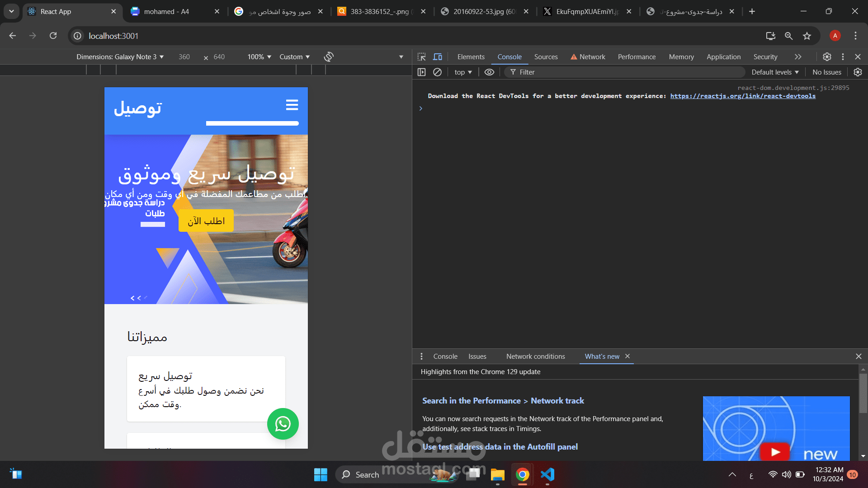Open the Performance tab
Image resolution: width=868 pixels, height=488 pixels.
click(x=637, y=56)
